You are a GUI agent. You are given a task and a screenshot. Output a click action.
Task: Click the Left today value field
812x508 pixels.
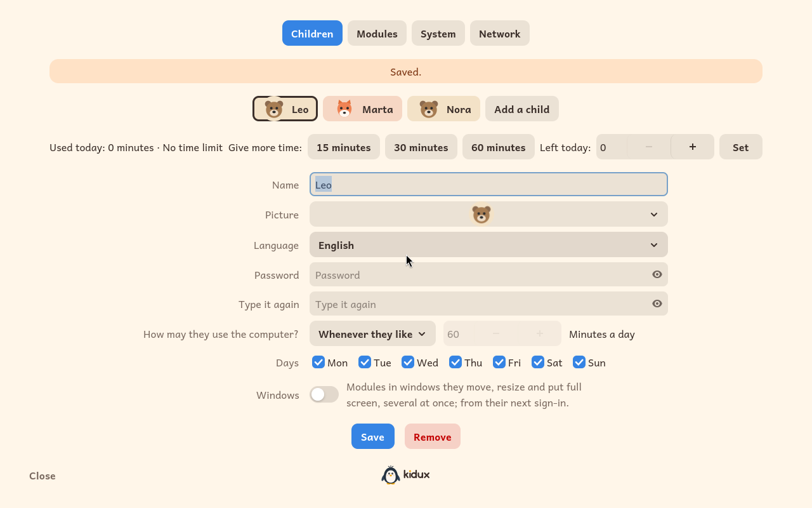tap(612, 147)
